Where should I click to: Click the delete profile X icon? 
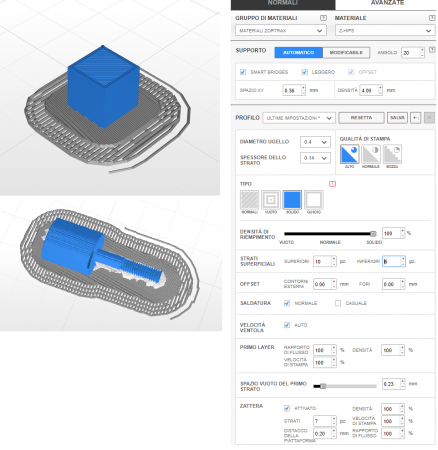tap(429, 118)
